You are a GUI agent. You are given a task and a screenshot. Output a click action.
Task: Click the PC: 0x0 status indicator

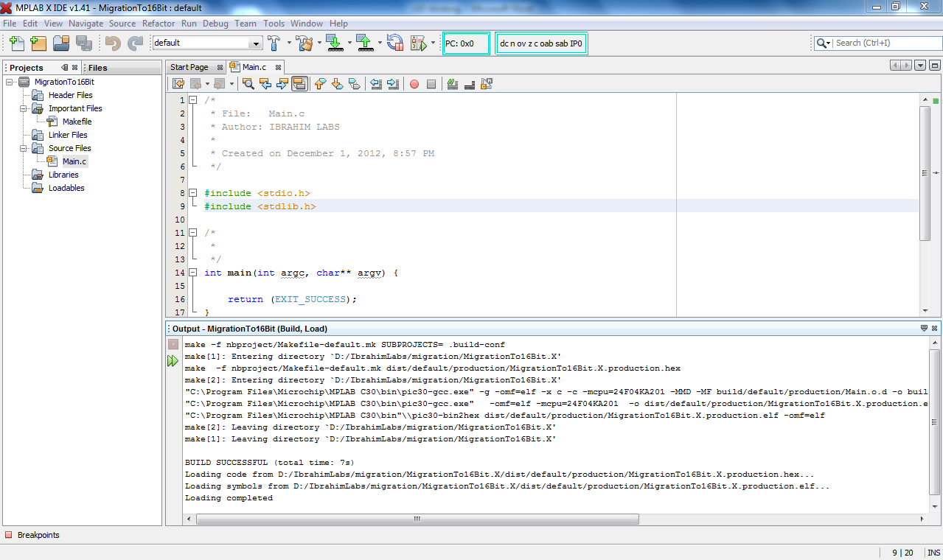[465, 43]
